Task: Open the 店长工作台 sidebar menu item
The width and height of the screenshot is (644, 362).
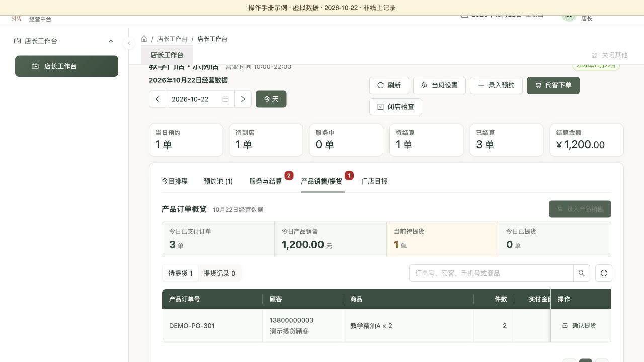Action: 66,66
